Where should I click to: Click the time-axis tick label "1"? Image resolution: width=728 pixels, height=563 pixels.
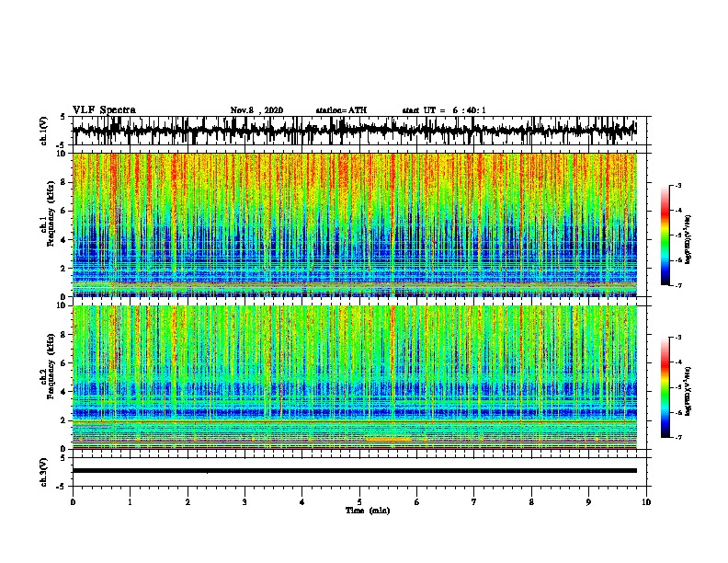click(x=130, y=502)
